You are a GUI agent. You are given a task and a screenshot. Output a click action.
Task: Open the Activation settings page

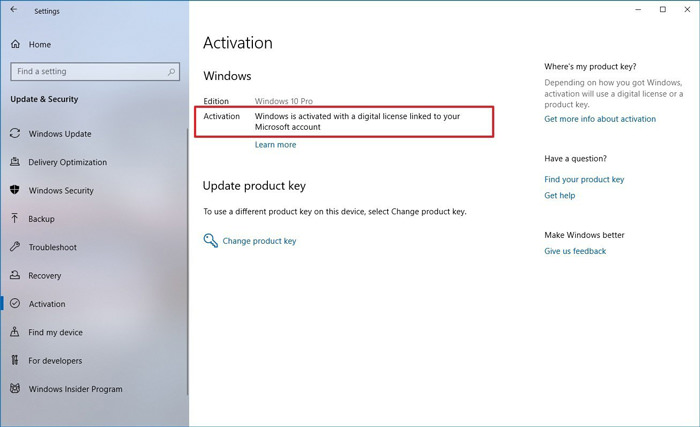[x=47, y=304]
